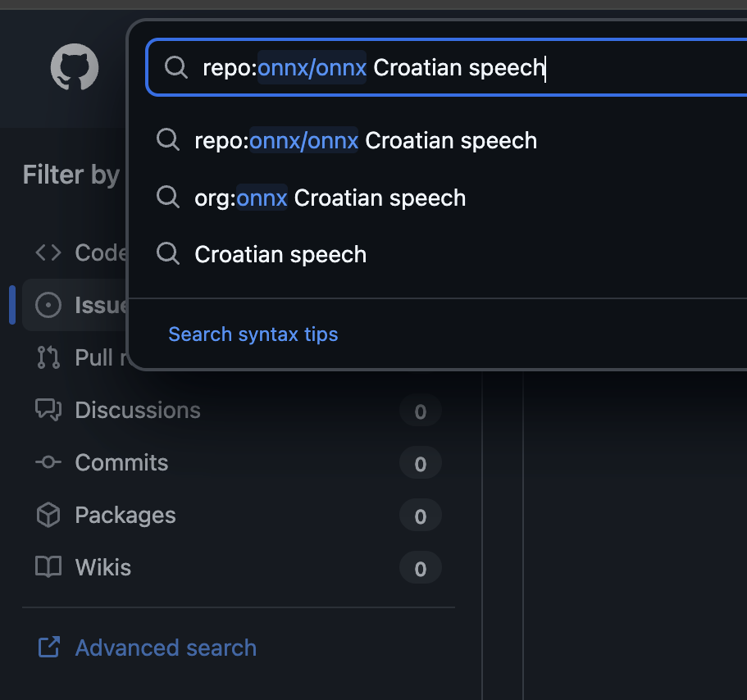
Task: Click the Commits node icon
Action: pyautogui.click(x=48, y=462)
